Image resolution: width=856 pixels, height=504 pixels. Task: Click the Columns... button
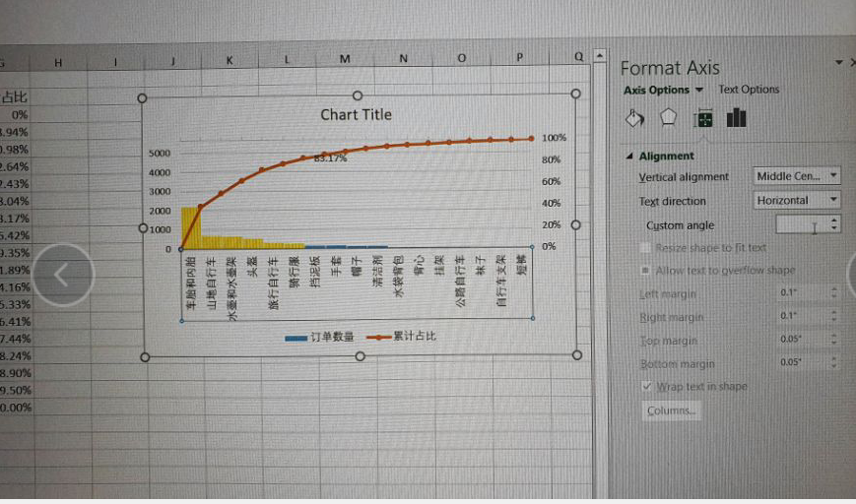pyautogui.click(x=671, y=410)
